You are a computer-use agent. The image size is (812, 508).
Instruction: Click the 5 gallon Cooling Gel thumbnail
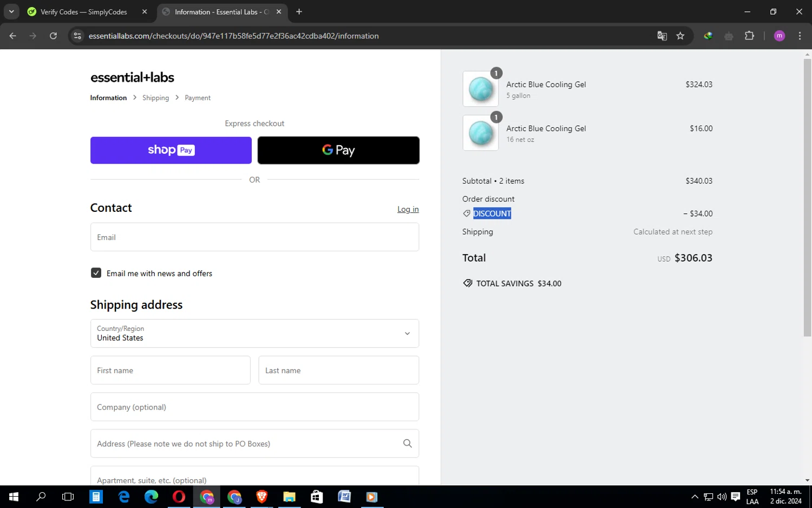tap(481, 89)
